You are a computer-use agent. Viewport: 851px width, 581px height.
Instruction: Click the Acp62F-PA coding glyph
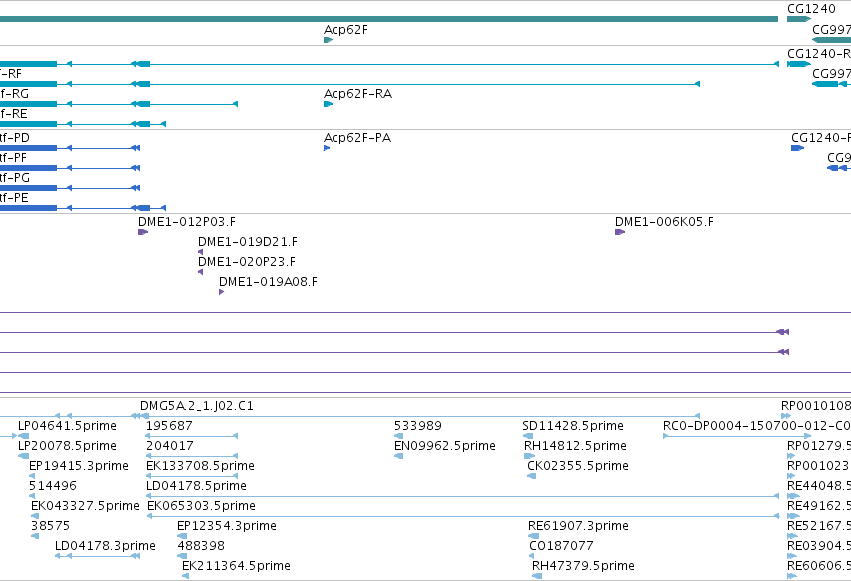[327, 148]
